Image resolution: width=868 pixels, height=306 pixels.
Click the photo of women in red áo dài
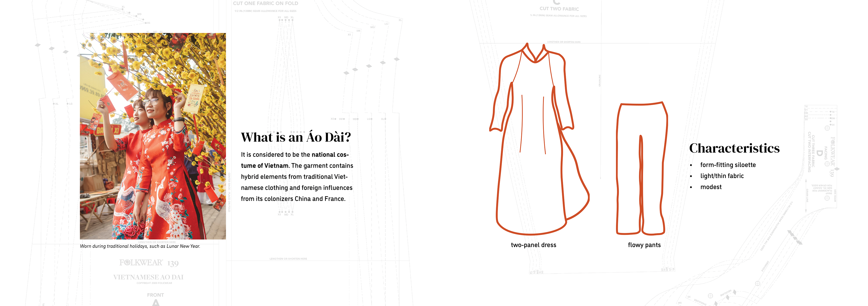(153, 136)
